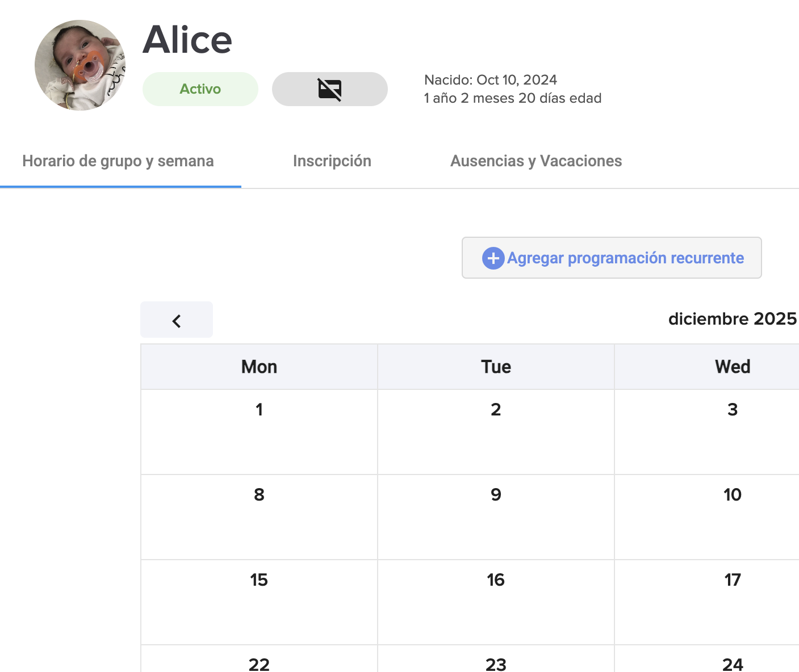Click the Tue column header
Image resolution: width=799 pixels, height=672 pixels.
click(496, 367)
